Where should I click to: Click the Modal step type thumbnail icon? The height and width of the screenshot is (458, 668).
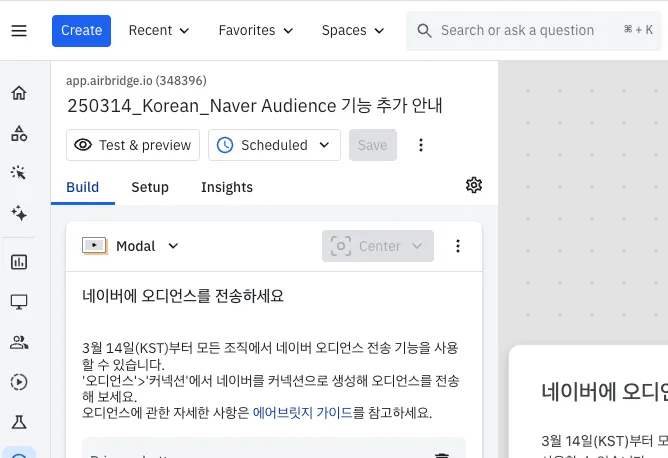pos(95,246)
